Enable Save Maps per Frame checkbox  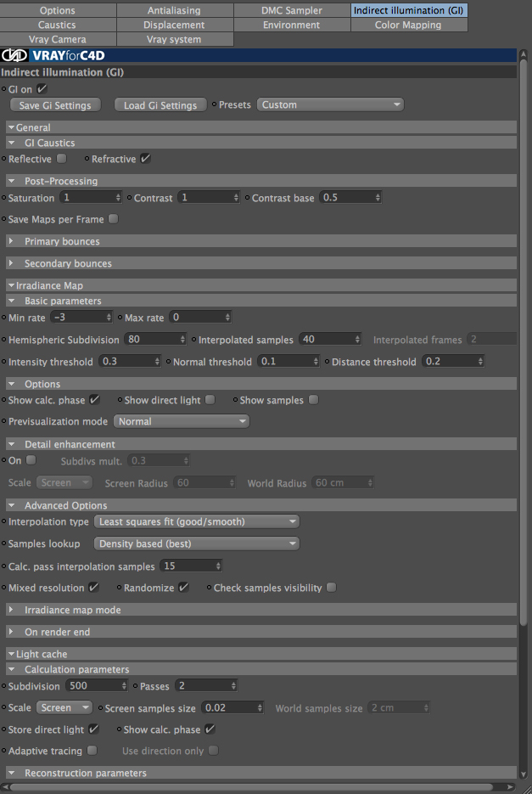pyautogui.click(x=114, y=219)
